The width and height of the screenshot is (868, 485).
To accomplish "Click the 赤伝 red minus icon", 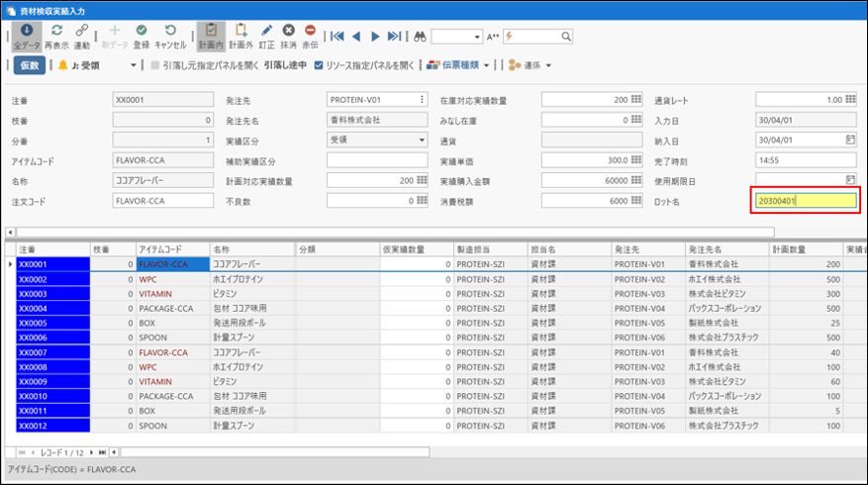I will [x=311, y=32].
